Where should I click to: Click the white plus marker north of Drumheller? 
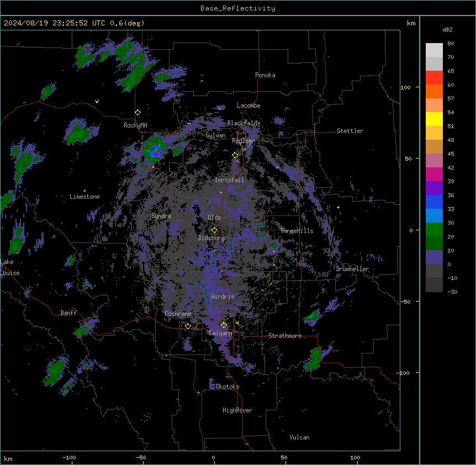(x=338, y=207)
